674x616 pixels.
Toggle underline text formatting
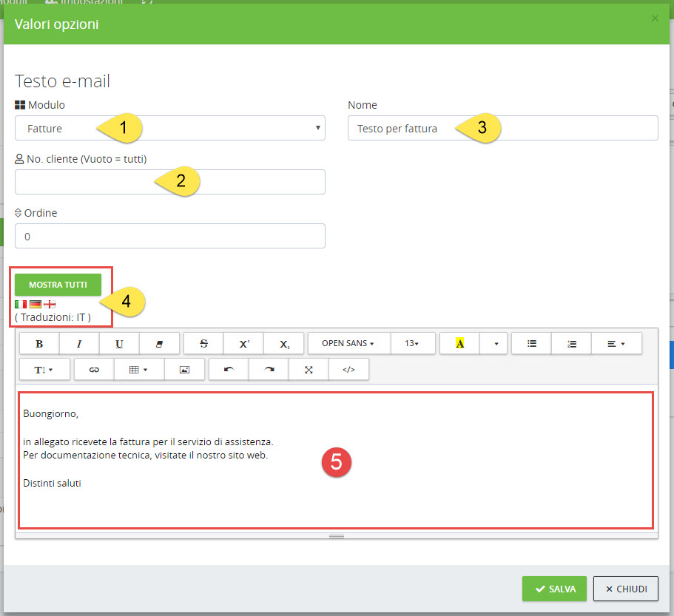tap(119, 344)
